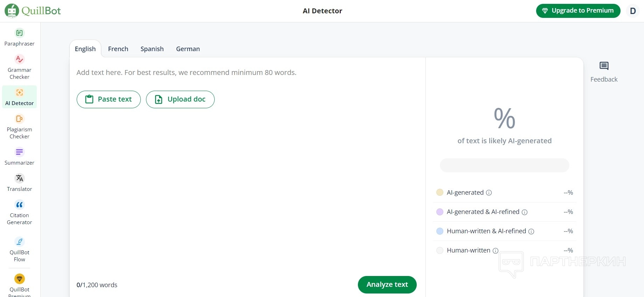This screenshot has width=644, height=297.
Task: Switch to the French language tab
Action: (118, 49)
